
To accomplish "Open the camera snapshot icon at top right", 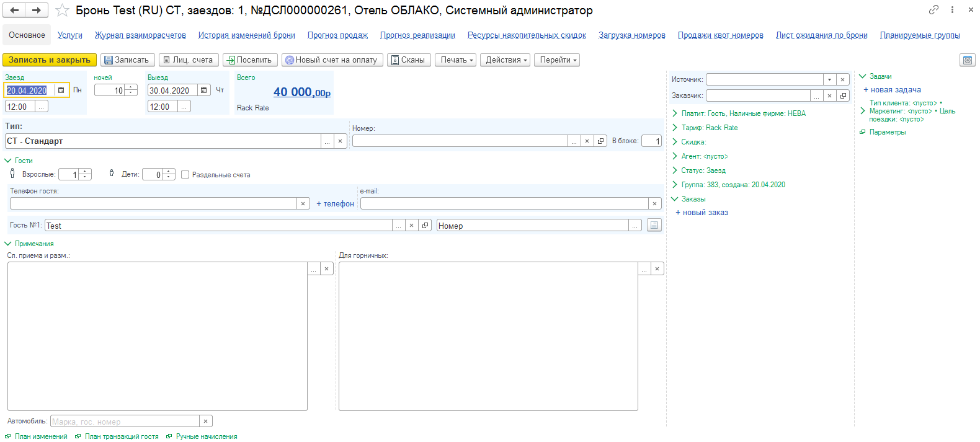I will point(967,60).
